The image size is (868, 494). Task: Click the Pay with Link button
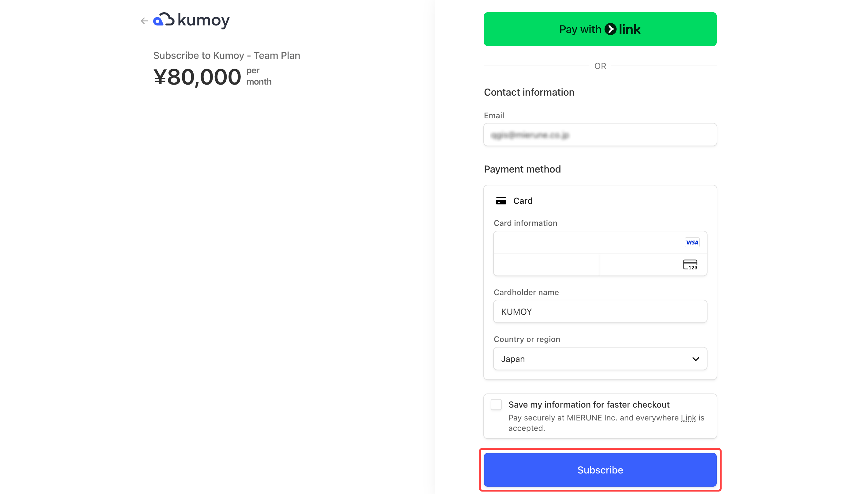600,29
